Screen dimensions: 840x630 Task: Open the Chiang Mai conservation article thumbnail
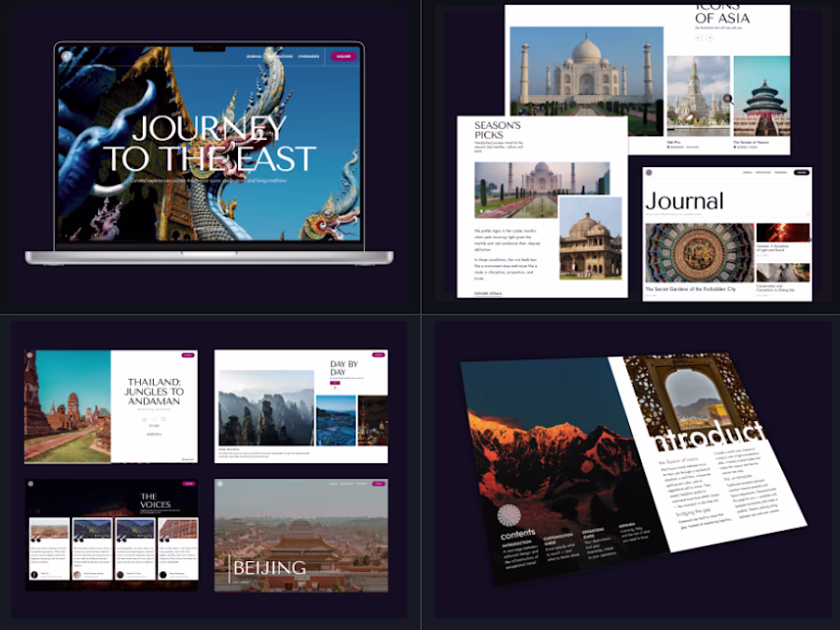pyautogui.click(x=783, y=273)
